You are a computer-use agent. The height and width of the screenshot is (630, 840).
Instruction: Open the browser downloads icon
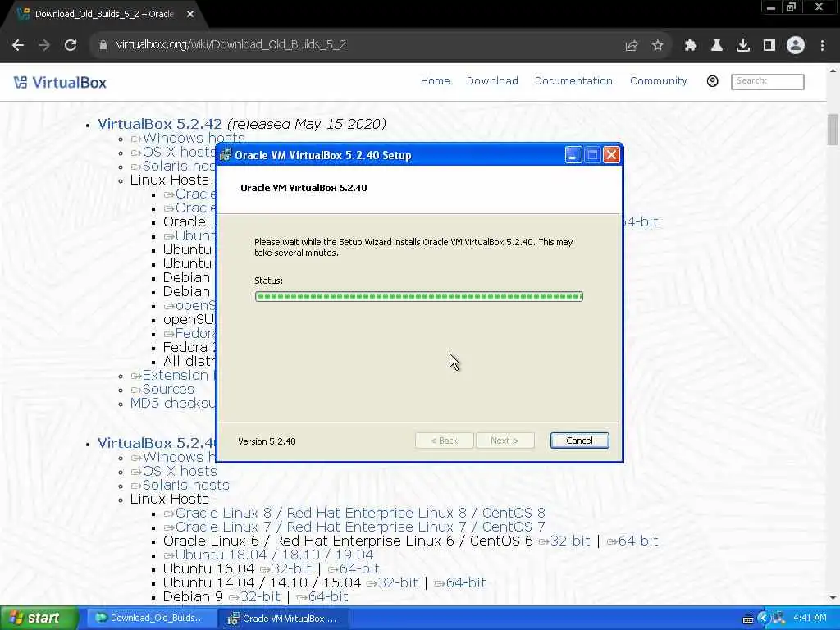[743, 46]
